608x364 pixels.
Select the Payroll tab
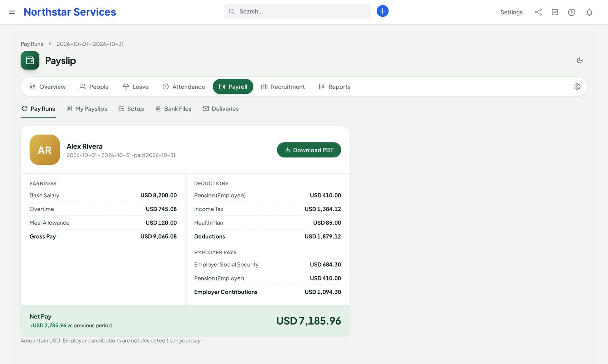pyautogui.click(x=233, y=87)
